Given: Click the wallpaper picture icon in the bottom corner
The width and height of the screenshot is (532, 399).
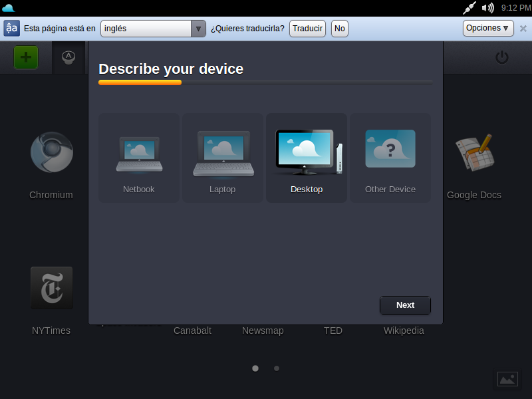Looking at the screenshot, I should point(507,379).
